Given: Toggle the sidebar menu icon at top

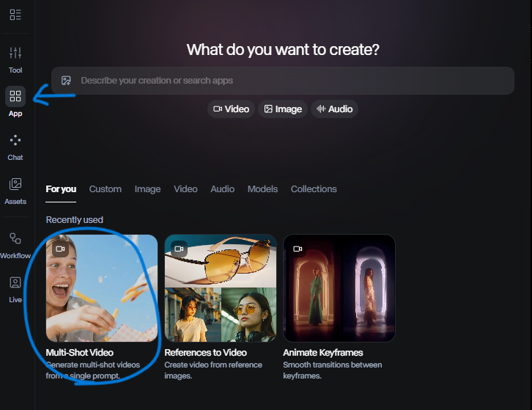Looking at the screenshot, I should [15, 15].
